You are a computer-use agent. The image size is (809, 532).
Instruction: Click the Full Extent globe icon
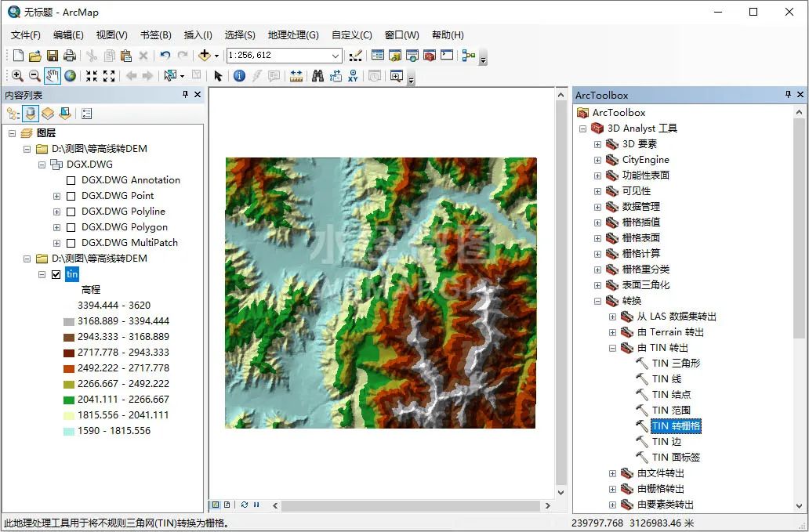[71, 76]
